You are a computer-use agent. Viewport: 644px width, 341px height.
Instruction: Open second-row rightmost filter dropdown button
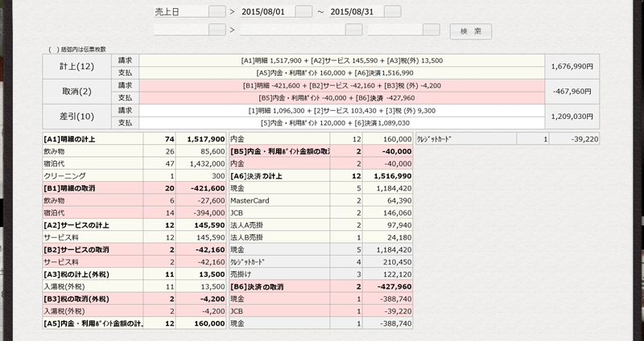pyautogui.click(x=431, y=30)
